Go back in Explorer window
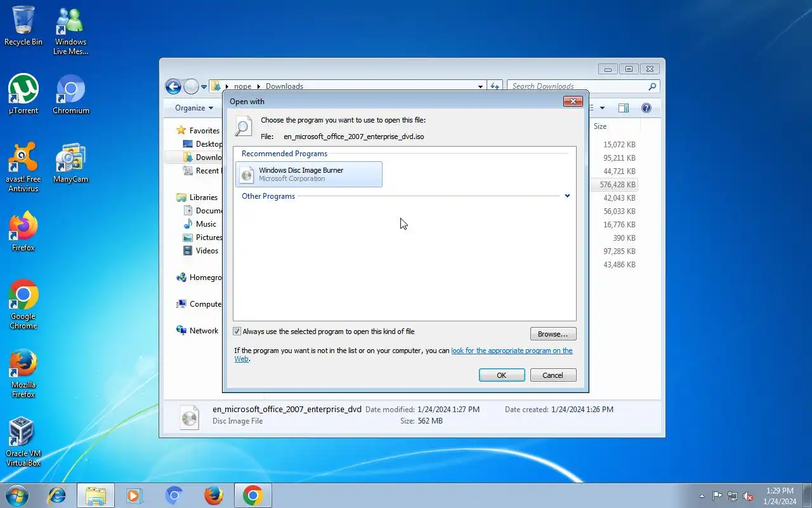Screen dimensions: 812x508 coord(173,87)
